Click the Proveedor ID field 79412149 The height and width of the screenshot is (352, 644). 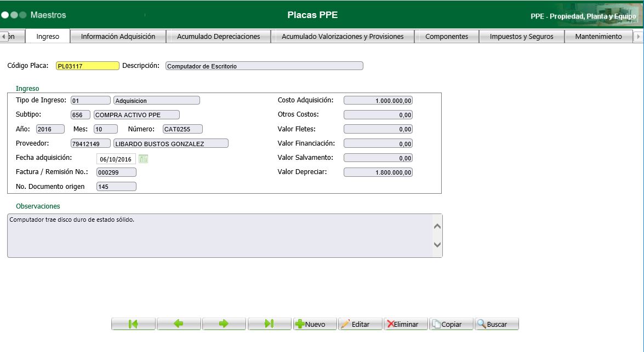click(x=90, y=143)
